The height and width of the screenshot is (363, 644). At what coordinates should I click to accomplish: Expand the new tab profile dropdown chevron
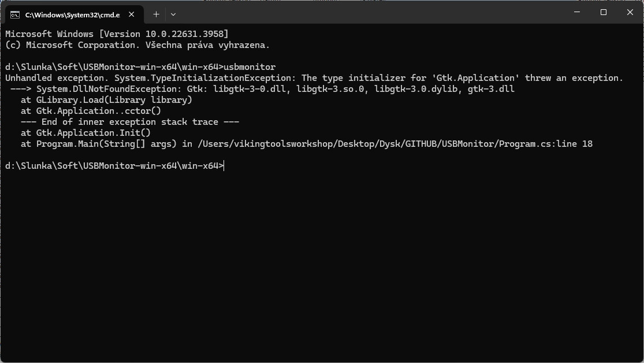pos(173,14)
